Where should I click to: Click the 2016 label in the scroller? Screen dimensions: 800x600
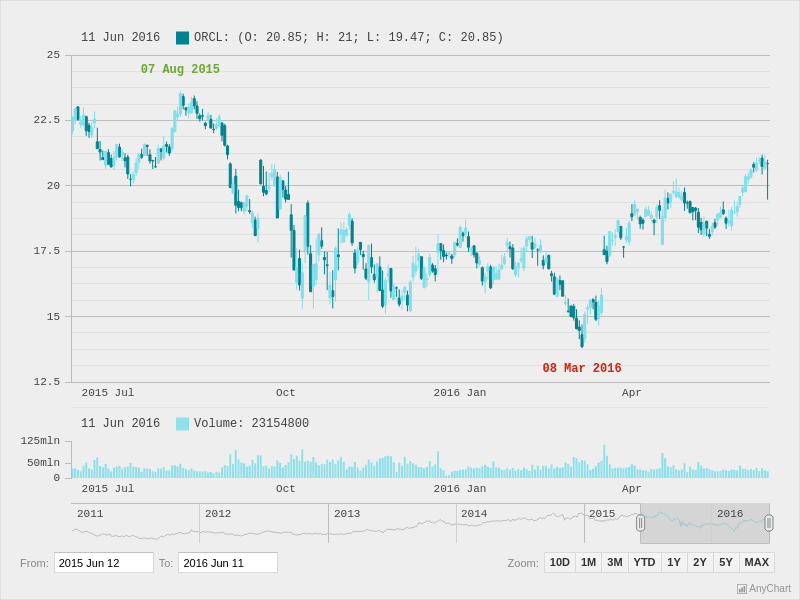click(x=730, y=514)
